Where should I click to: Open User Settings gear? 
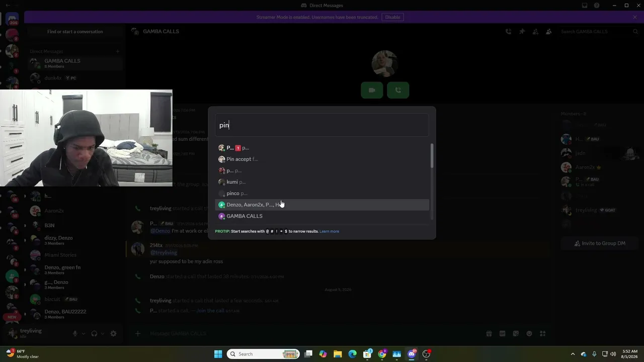113,333
